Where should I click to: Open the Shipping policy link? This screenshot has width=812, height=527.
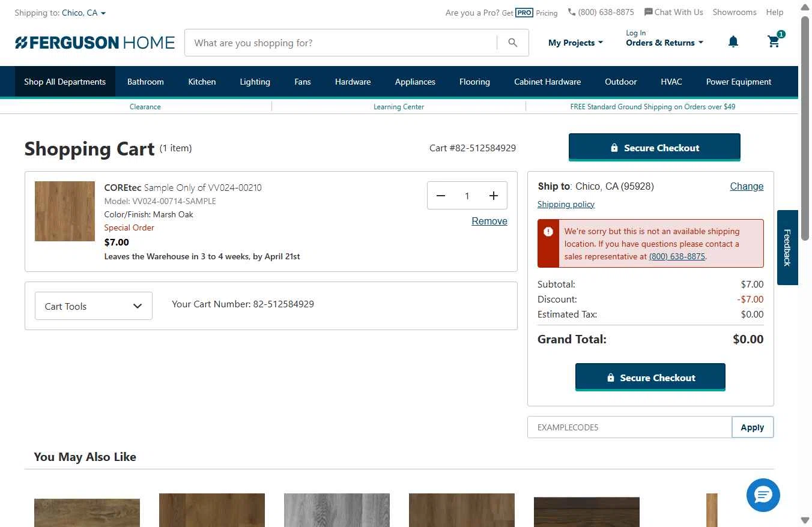(566, 204)
